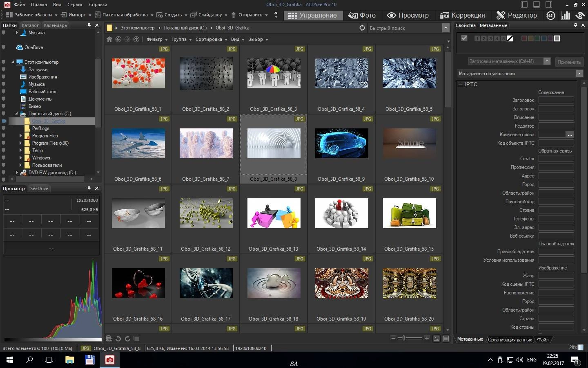Click the Применить button

coord(569,62)
